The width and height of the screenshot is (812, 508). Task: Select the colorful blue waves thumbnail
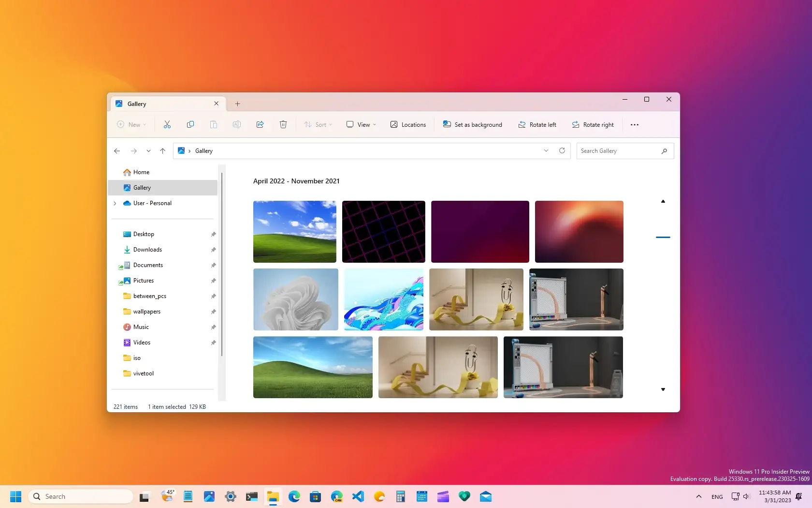pos(384,299)
